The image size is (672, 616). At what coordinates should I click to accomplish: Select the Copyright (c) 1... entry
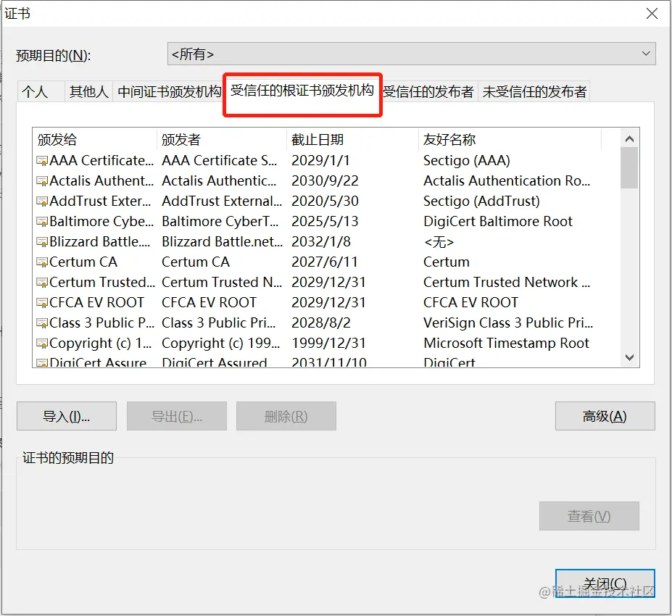[x=100, y=343]
